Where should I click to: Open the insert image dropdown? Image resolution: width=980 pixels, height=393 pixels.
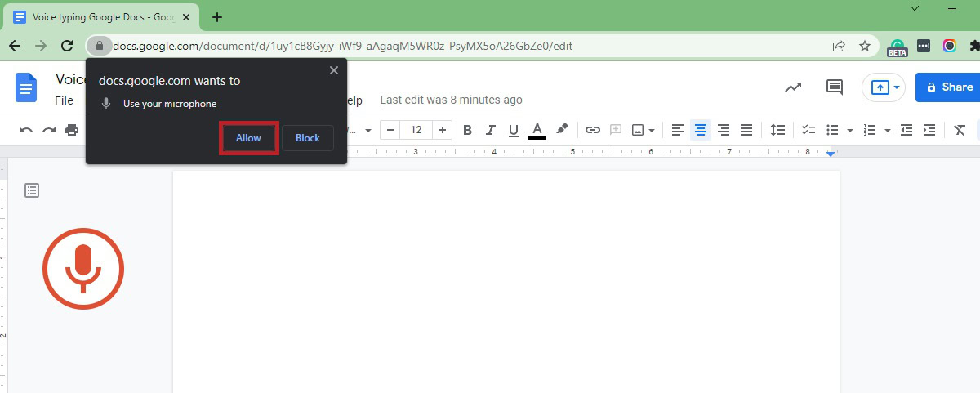click(644, 130)
